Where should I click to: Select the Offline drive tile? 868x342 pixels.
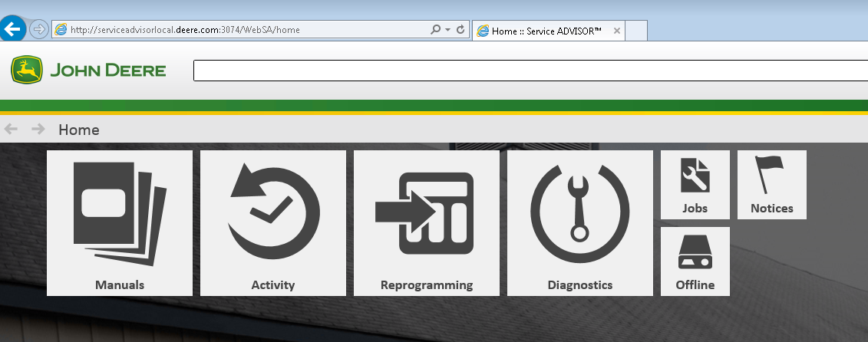(x=695, y=261)
